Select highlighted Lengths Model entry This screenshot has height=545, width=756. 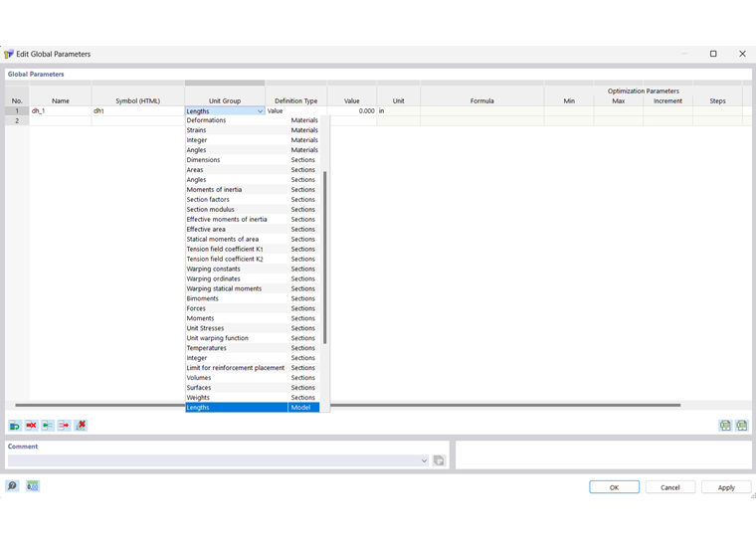pyautogui.click(x=252, y=407)
